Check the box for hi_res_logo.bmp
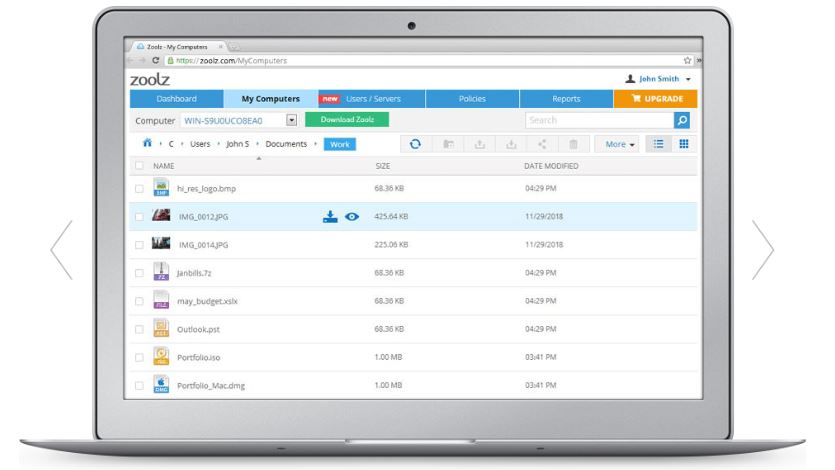The height and width of the screenshot is (470, 835). coord(140,188)
